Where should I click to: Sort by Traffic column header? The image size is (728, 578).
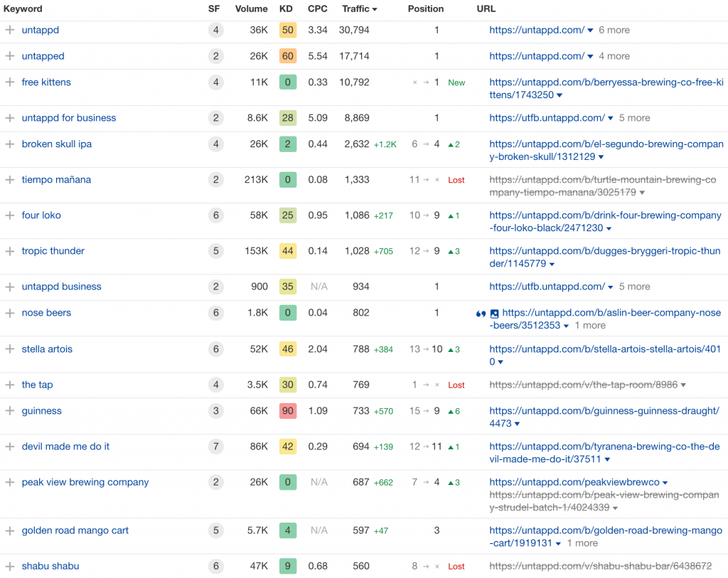tap(359, 9)
